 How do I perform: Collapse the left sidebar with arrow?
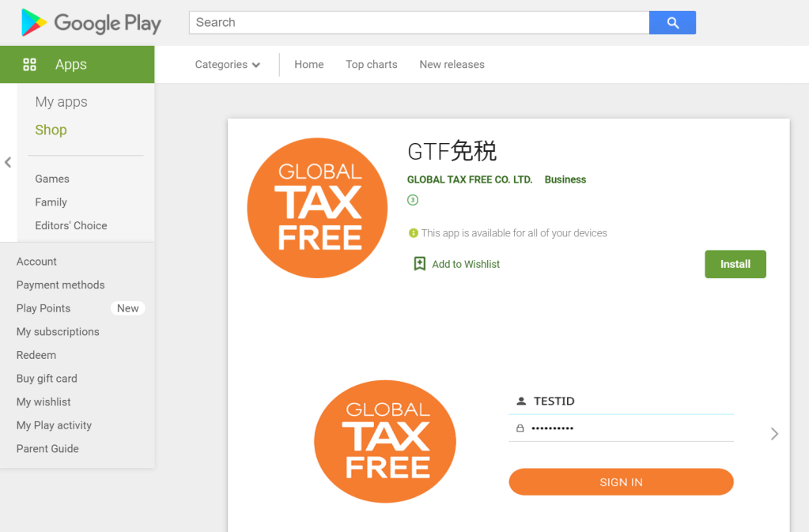point(8,163)
